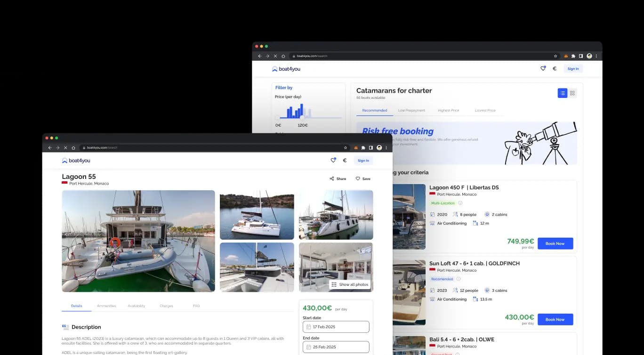644x355 pixels.
Task: Open the Start date picker
Action: coord(335,326)
